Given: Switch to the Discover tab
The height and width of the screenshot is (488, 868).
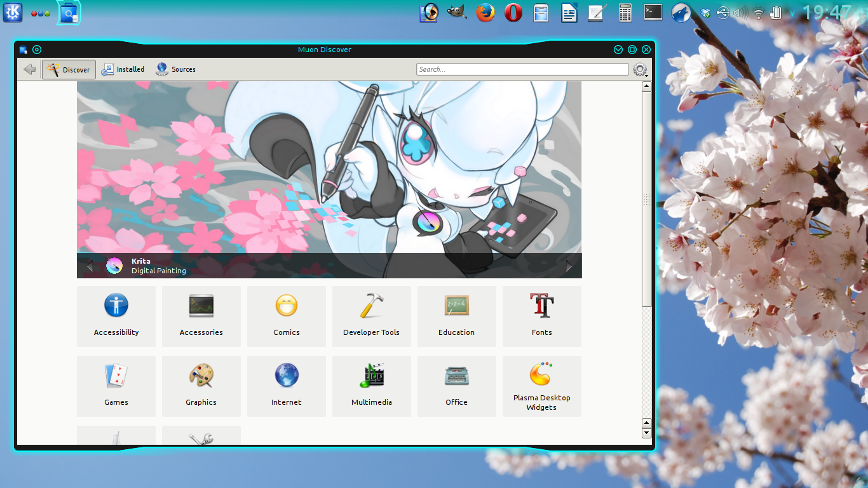Looking at the screenshot, I should point(69,69).
